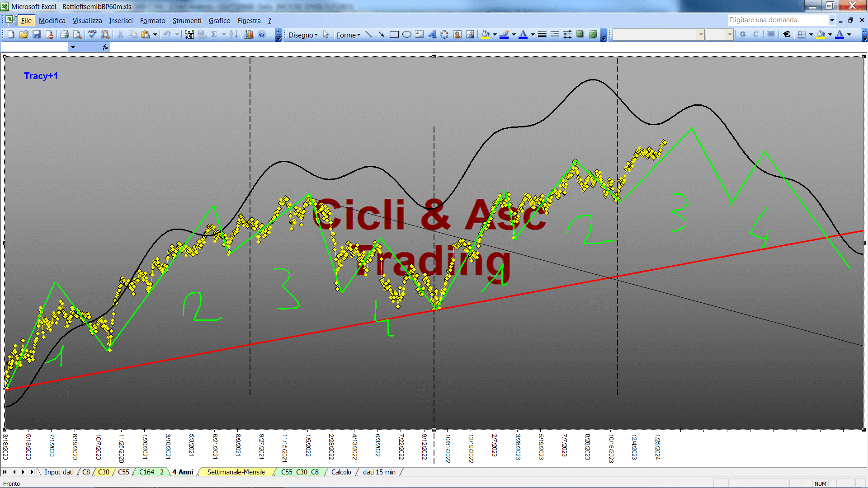Viewport: 868px width, 488px height.
Task: Save the workbook with the floppy disk icon
Action: click(37, 34)
